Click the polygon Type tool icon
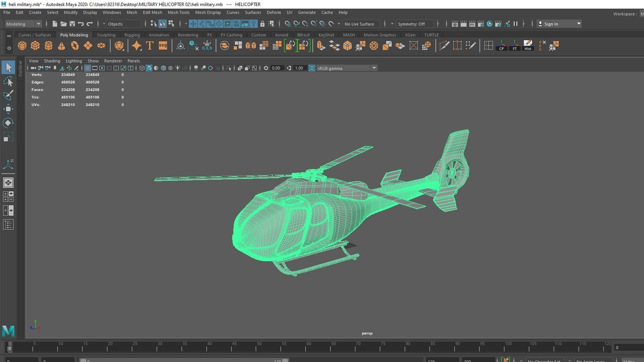644x362 pixels. coord(150,46)
